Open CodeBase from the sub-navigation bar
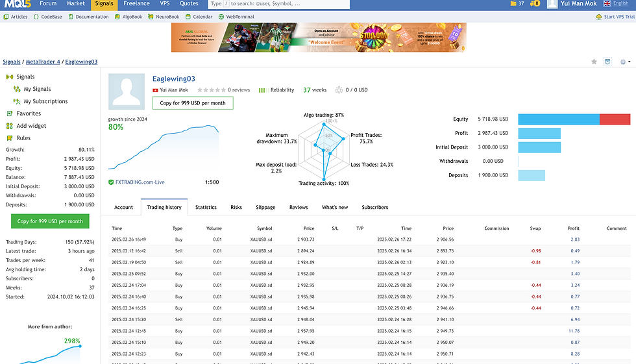Screen dimensions: 636x364 [48, 17]
